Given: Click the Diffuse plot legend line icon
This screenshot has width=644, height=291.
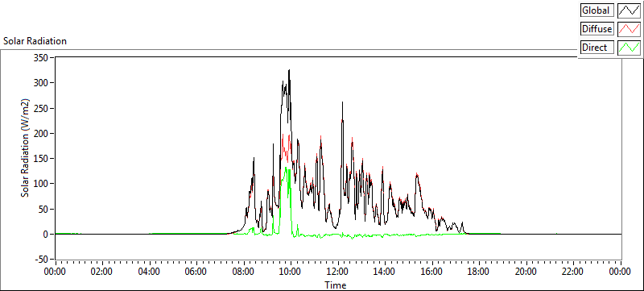Looking at the screenshot, I should [x=629, y=29].
